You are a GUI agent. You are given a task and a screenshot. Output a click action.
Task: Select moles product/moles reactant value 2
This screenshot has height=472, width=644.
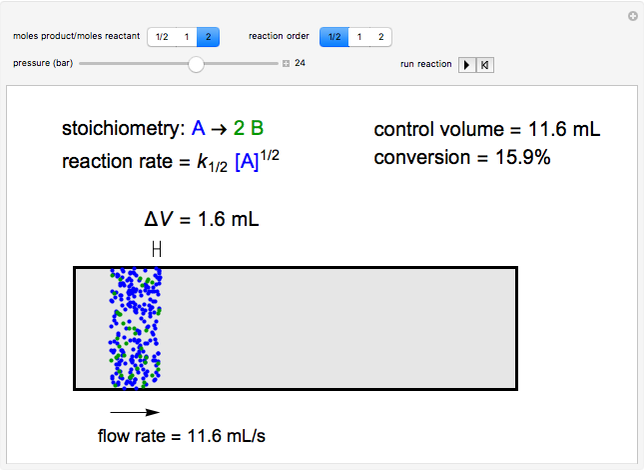click(x=209, y=37)
